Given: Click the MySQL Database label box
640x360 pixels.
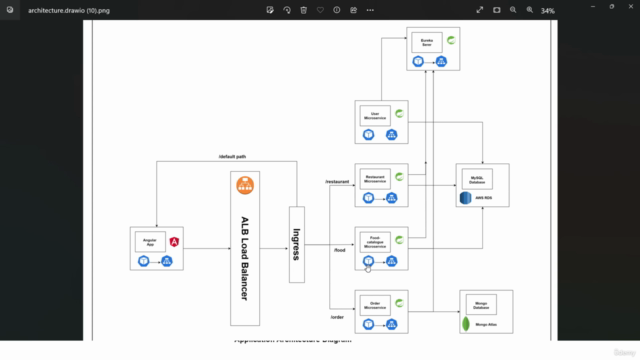Looking at the screenshot, I should pos(477,180).
